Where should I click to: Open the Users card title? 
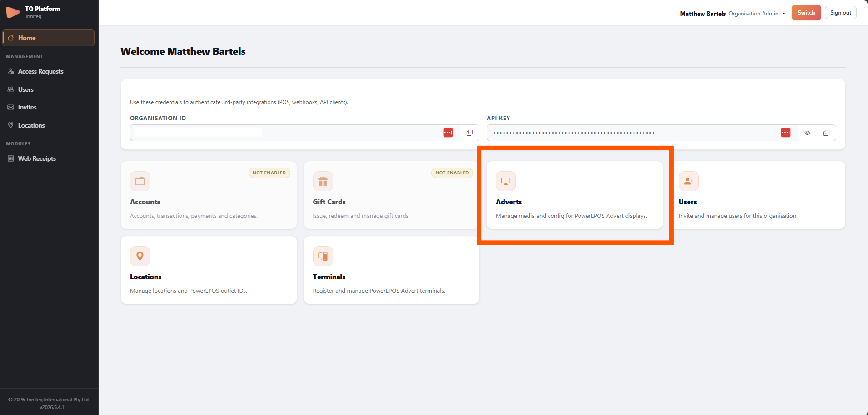[x=688, y=202]
